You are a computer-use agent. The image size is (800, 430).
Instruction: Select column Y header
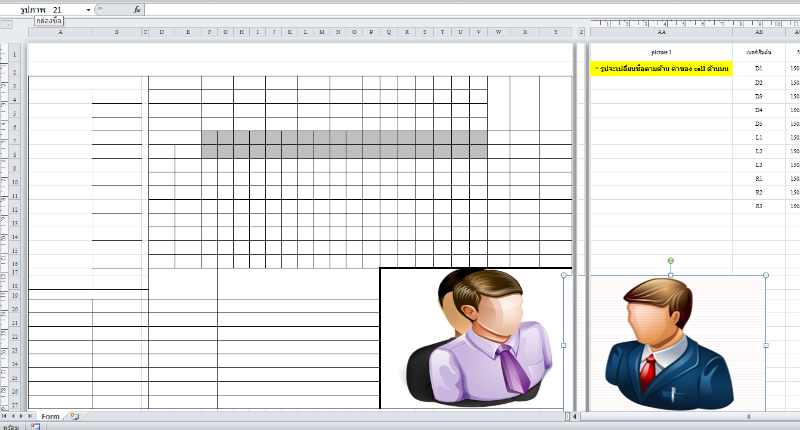[556, 32]
